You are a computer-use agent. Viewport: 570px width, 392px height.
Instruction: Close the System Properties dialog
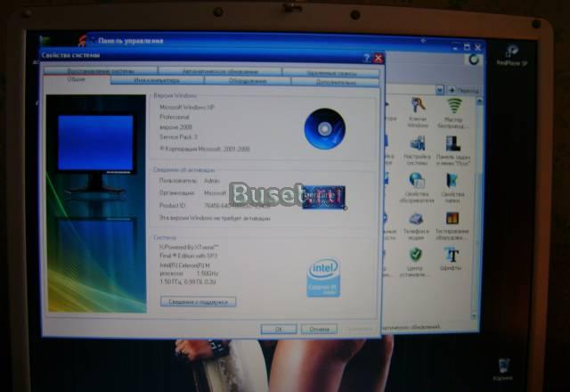point(379,58)
